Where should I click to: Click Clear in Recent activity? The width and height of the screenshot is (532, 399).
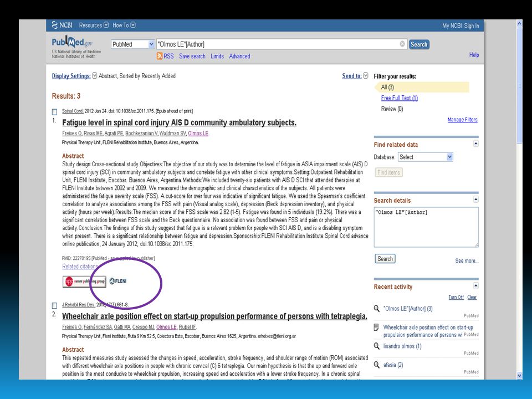tap(472, 297)
